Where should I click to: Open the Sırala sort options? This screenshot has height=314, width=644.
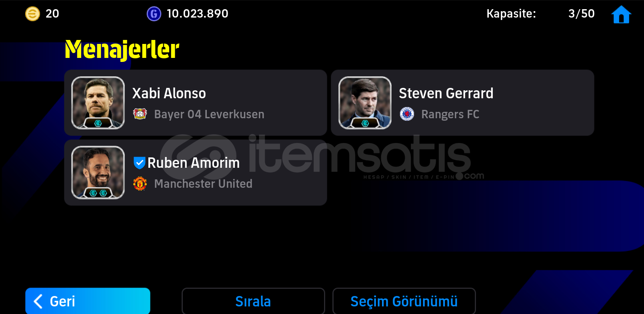(253, 301)
